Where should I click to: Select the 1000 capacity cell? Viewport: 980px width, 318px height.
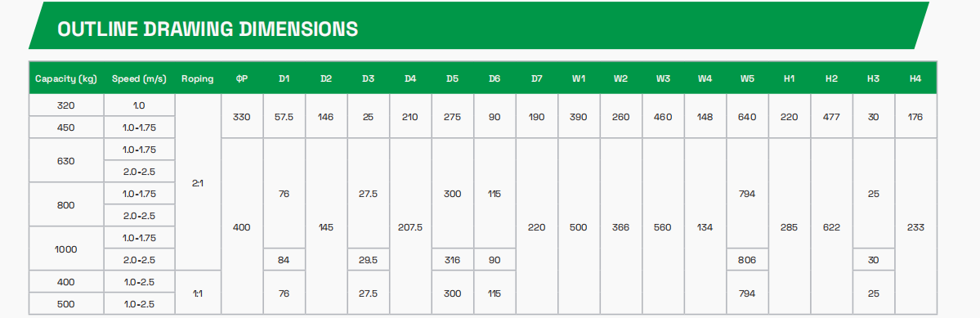tap(65, 249)
